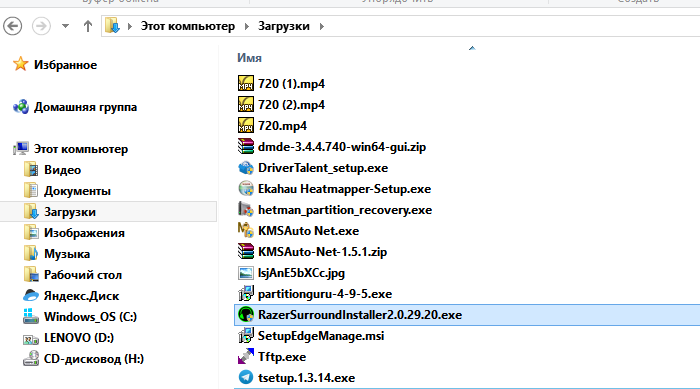Screen dimensions: 700x389
Task: Expand the chevron before Этот компьютер in path
Action: pyautogui.click(x=130, y=26)
